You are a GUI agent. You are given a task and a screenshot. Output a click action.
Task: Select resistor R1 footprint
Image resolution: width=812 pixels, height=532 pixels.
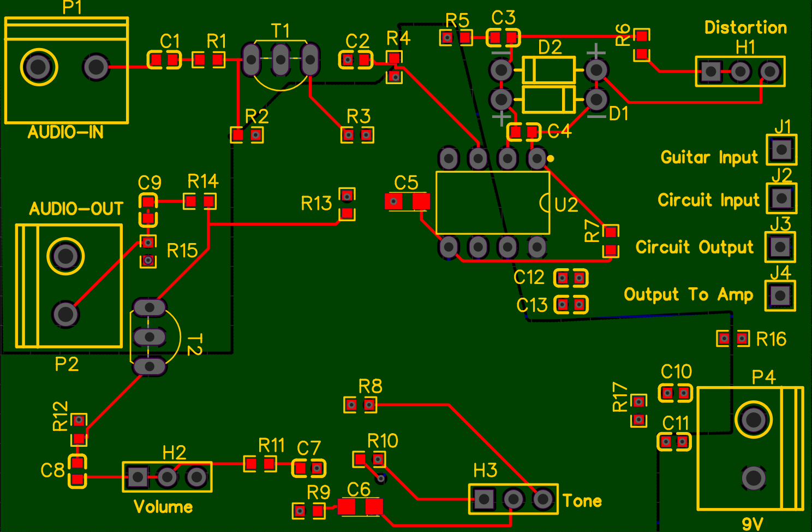[x=208, y=59]
